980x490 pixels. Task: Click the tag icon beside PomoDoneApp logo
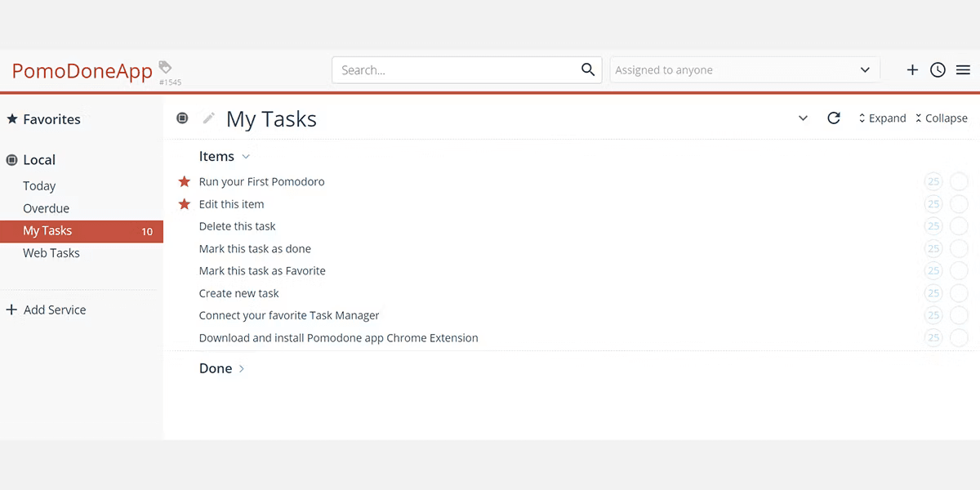(165, 67)
